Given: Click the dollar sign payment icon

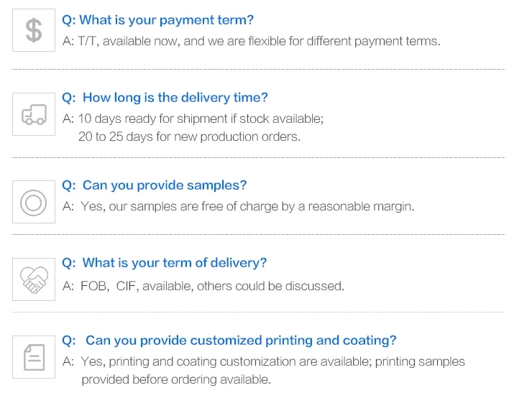Looking at the screenshot, I should pos(34,31).
